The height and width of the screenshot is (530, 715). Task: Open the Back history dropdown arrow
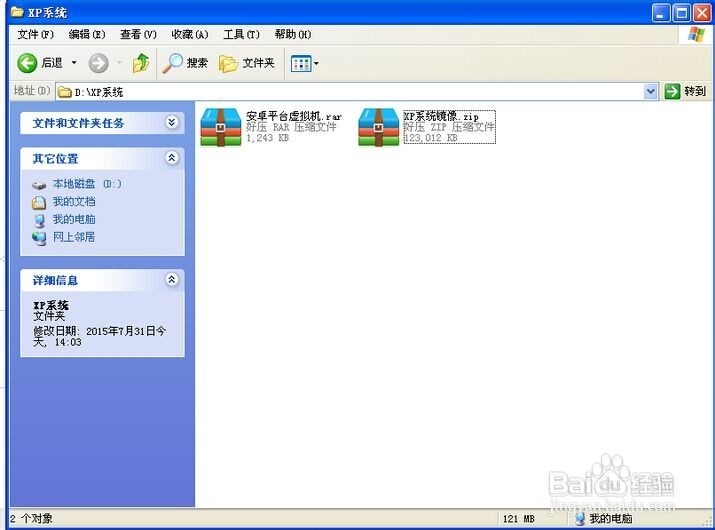pyautogui.click(x=74, y=62)
